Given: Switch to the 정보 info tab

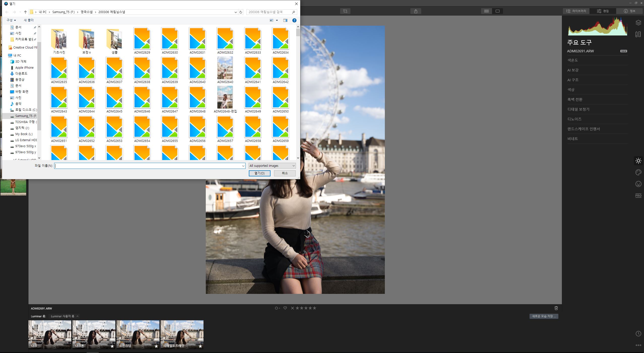Looking at the screenshot, I should [x=630, y=11].
